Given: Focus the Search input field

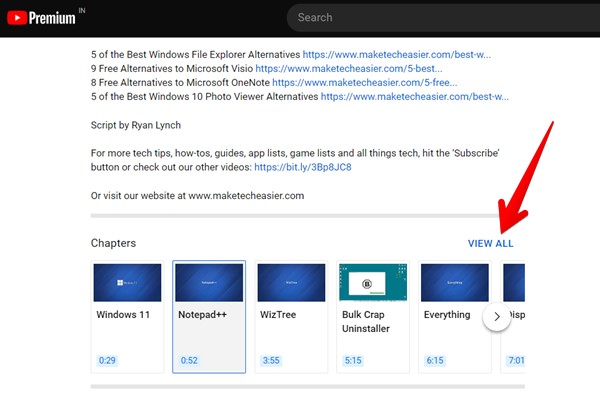Looking at the screenshot, I should pyautogui.click(x=444, y=18).
